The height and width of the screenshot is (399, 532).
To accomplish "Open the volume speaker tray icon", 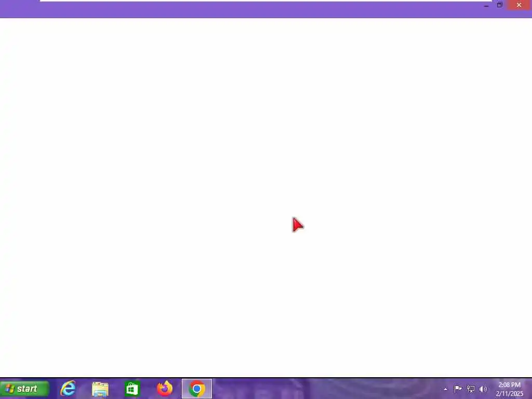I will [483, 389].
